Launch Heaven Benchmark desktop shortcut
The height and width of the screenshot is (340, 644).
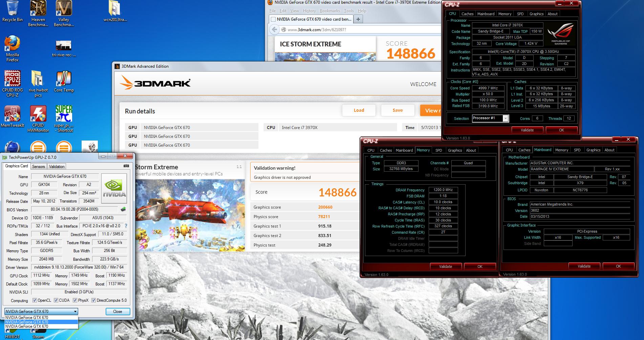(x=38, y=14)
